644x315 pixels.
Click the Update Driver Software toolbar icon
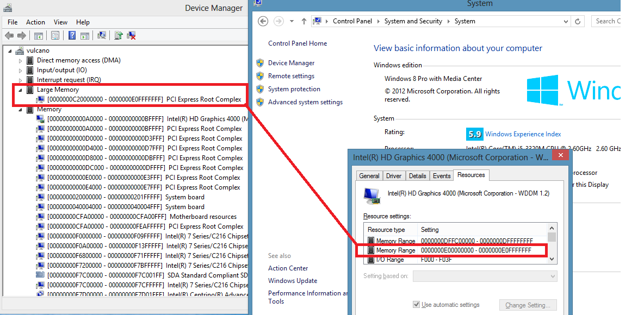point(119,36)
